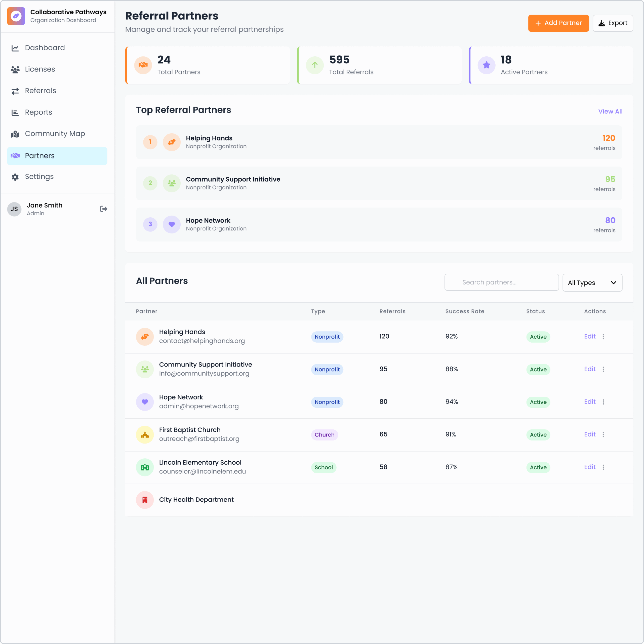
Task: Focus the Search partners input field
Action: tap(501, 282)
